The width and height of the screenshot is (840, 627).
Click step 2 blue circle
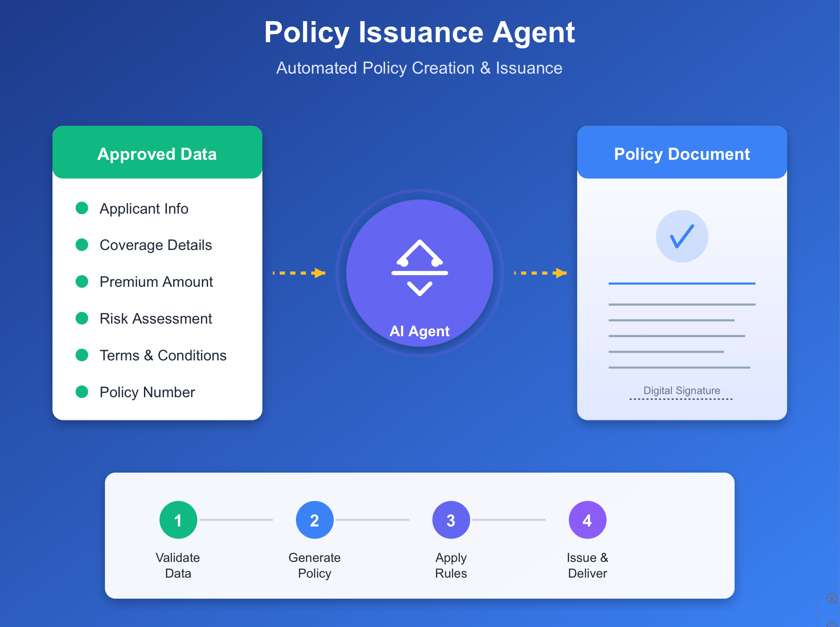(314, 520)
